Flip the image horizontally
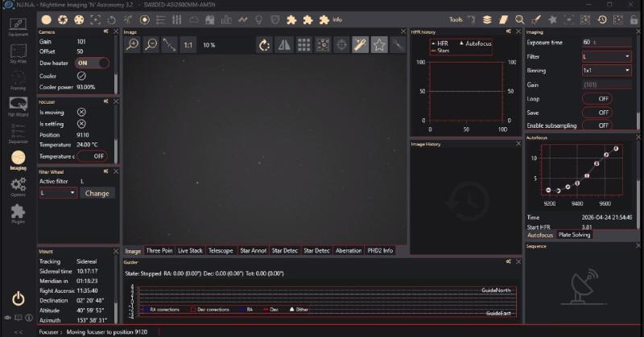The width and height of the screenshot is (644, 337). pos(284,45)
